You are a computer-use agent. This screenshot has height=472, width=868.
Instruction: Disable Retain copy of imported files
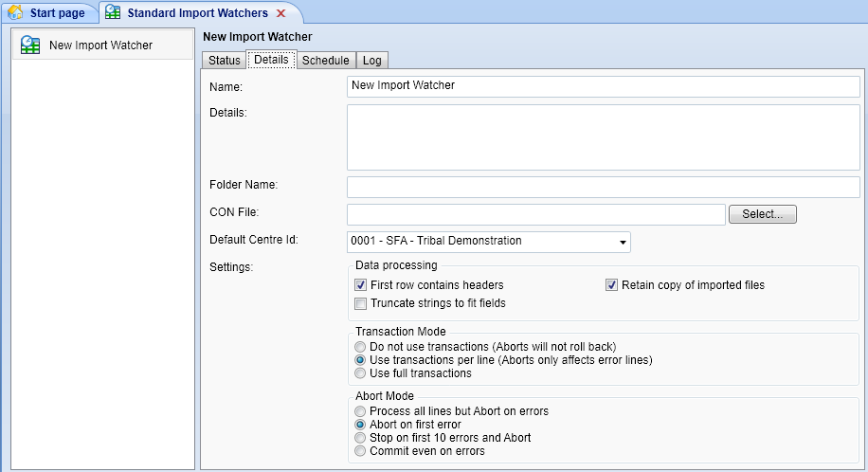(x=611, y=285)
